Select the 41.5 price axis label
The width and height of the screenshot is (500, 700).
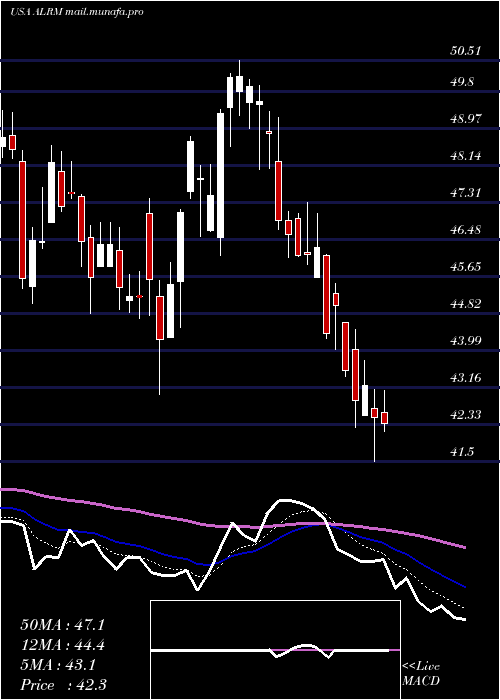462,452
